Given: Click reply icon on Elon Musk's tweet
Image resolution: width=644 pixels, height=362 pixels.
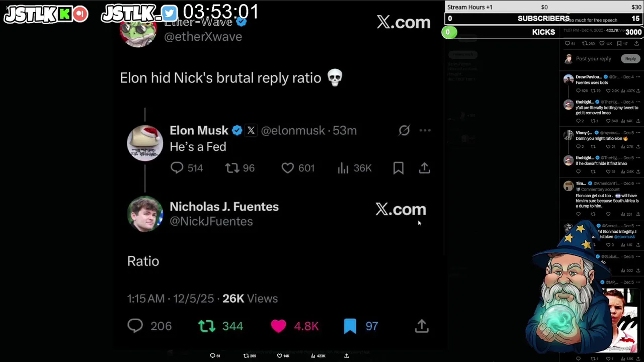Looking at the screenshot, I should 177,168.
